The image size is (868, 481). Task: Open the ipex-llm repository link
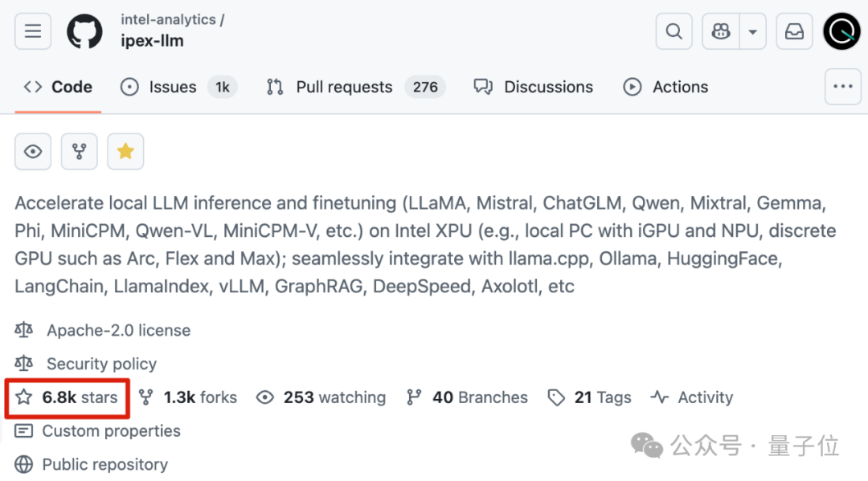pos(152,41)
